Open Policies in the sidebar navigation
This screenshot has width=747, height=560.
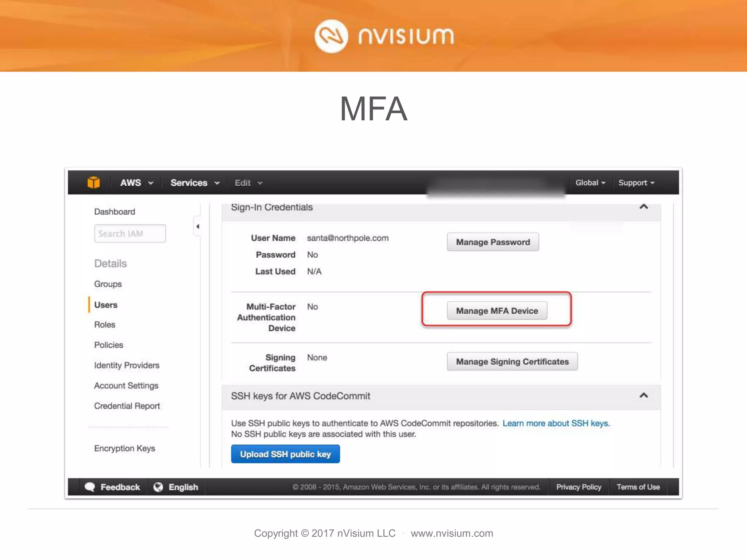point(109,345)
